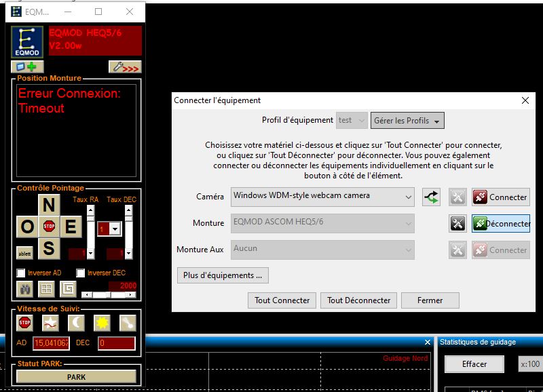Viewport: 543px width, 392px height.
Task: Open the Gérer les Profils menu
Action: point(407,121)
